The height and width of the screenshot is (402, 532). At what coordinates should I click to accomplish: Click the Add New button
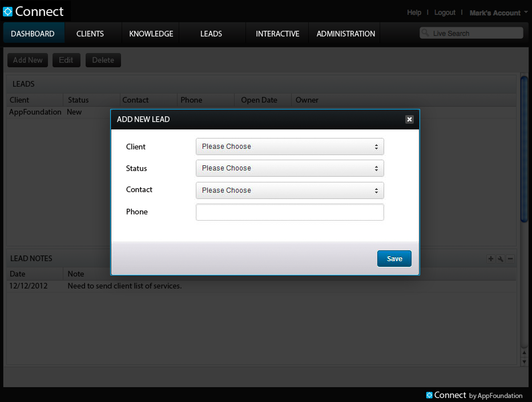[28, 60]
